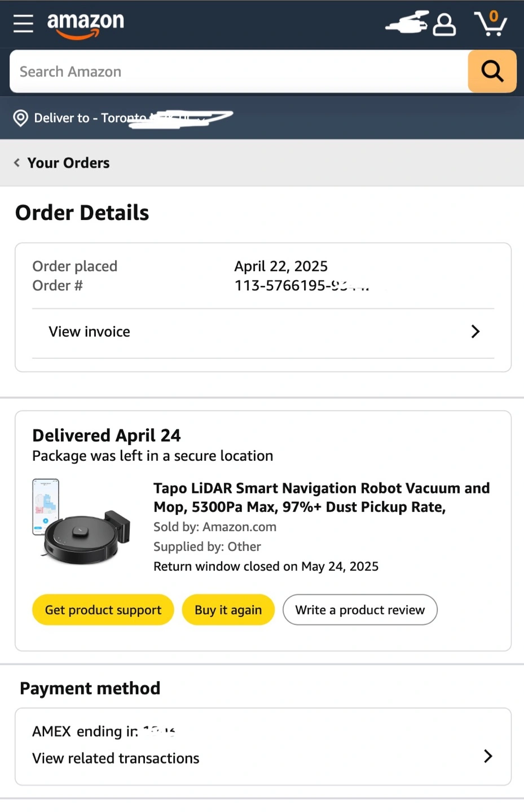This screenshot has width=524, height=812.
Task: Open the shopping cart icon
Action: point(491,24)
